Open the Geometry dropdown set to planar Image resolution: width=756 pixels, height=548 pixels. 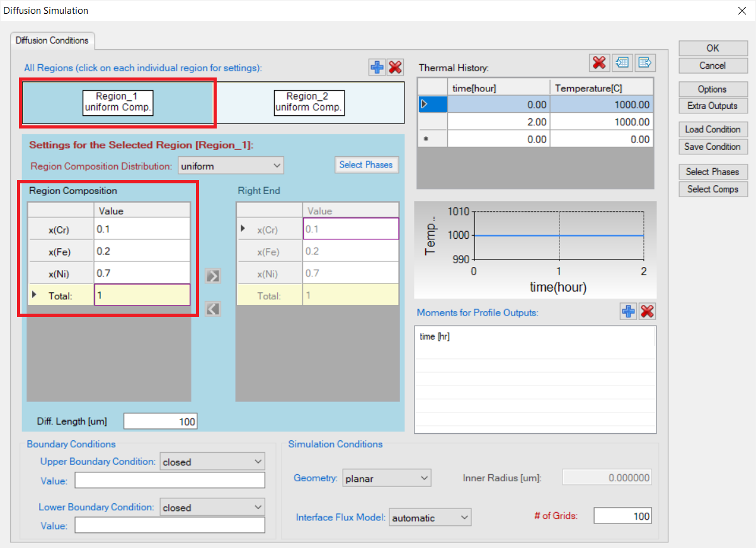(386, 478)
